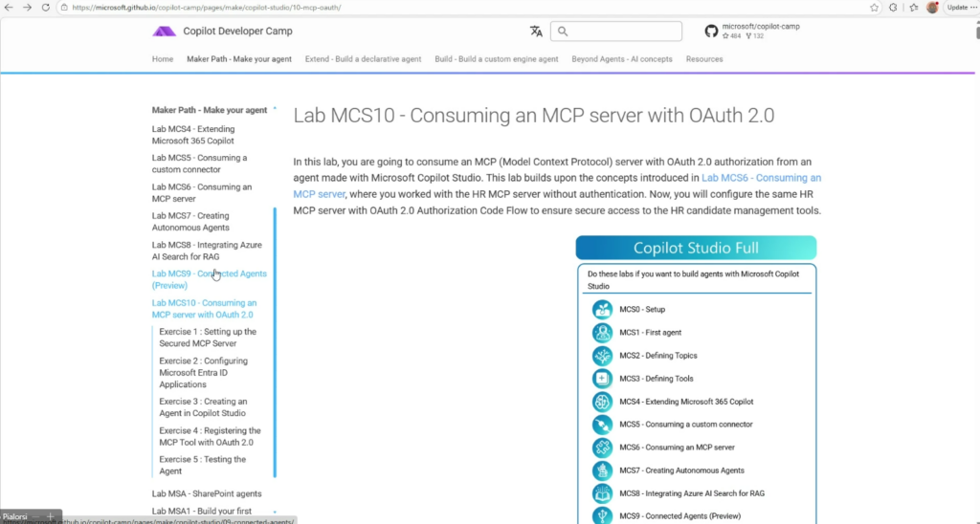This screenshot has width=980, height=524.
Task: Click the MCS9 Connected Agents icon
Action: (603, 515)
